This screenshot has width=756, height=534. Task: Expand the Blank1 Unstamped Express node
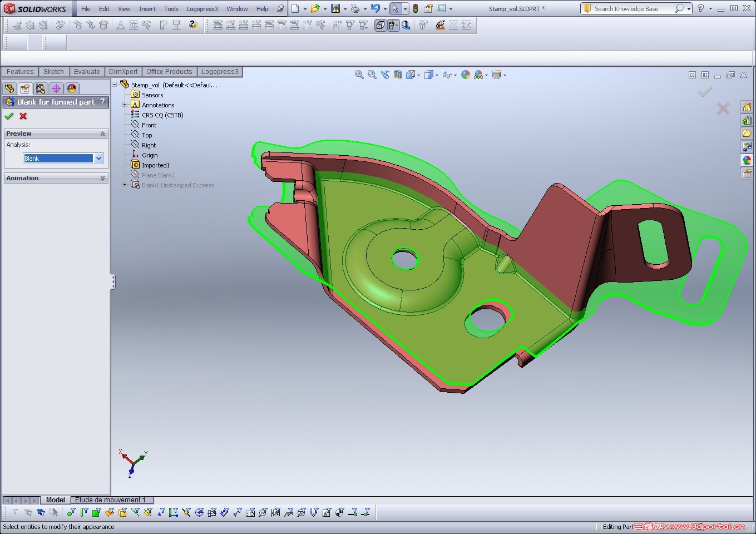pos(125,185)
